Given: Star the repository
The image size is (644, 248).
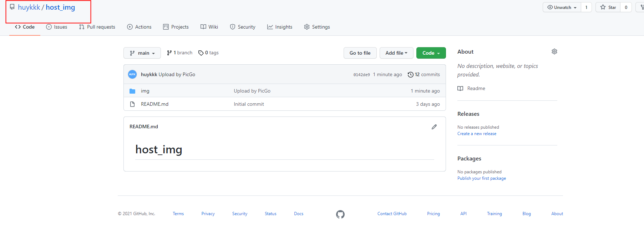Looking at the screenshot, I should [x=608, y=7].
